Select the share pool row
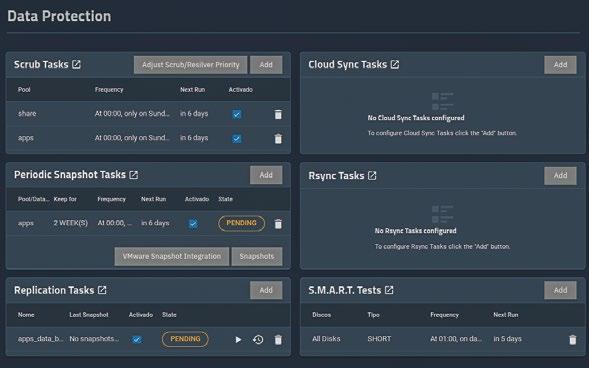 pos(148,114)
